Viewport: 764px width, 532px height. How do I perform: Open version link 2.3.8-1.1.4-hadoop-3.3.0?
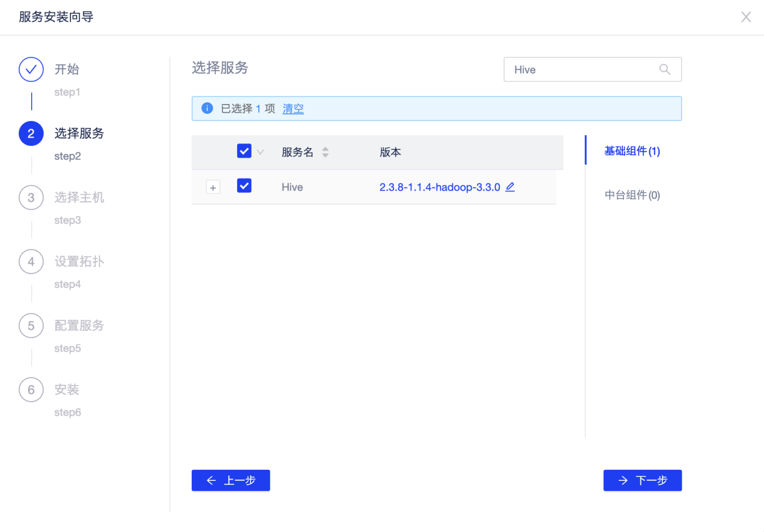click(x=439, y=187)
